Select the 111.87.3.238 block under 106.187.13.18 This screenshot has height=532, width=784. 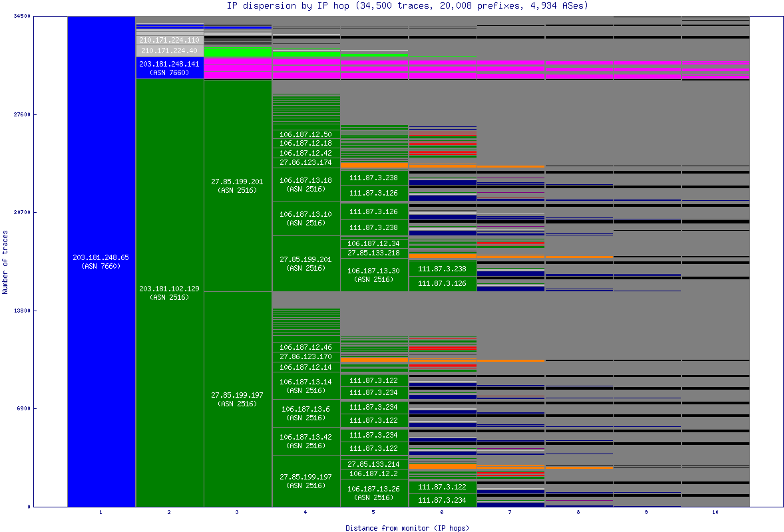pos(374,178)
